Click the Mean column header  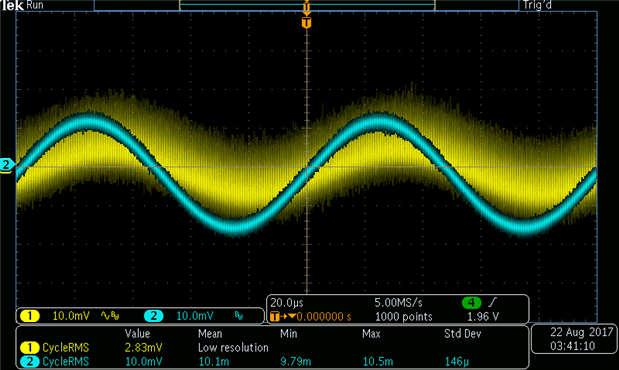pos(210,334)
